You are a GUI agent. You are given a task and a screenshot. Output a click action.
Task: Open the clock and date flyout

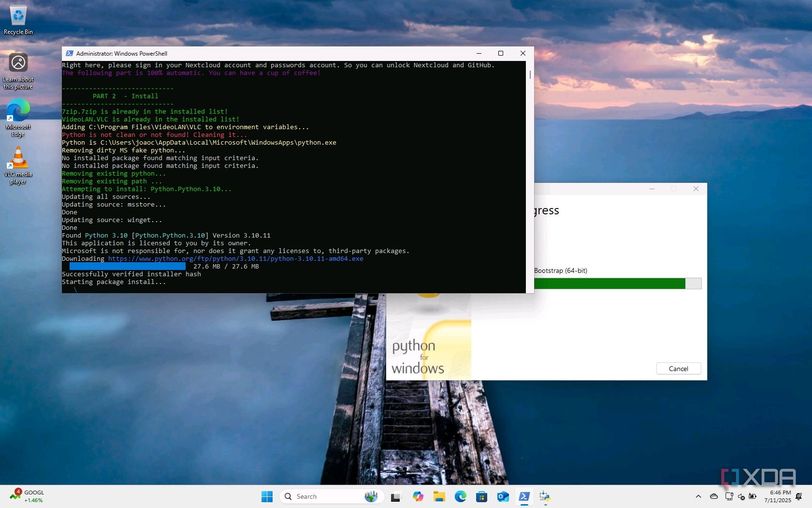click(777, 496)
